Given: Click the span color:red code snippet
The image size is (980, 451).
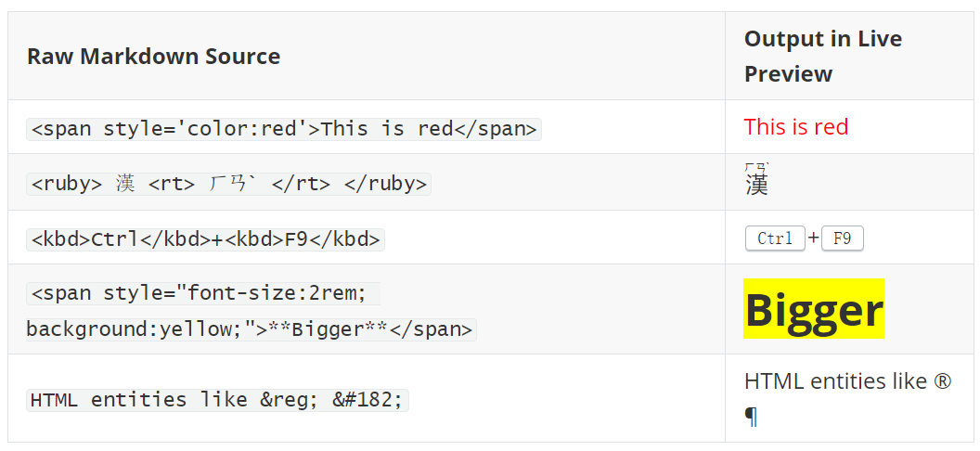Looking at the screenshot, I should pos(283,128).
